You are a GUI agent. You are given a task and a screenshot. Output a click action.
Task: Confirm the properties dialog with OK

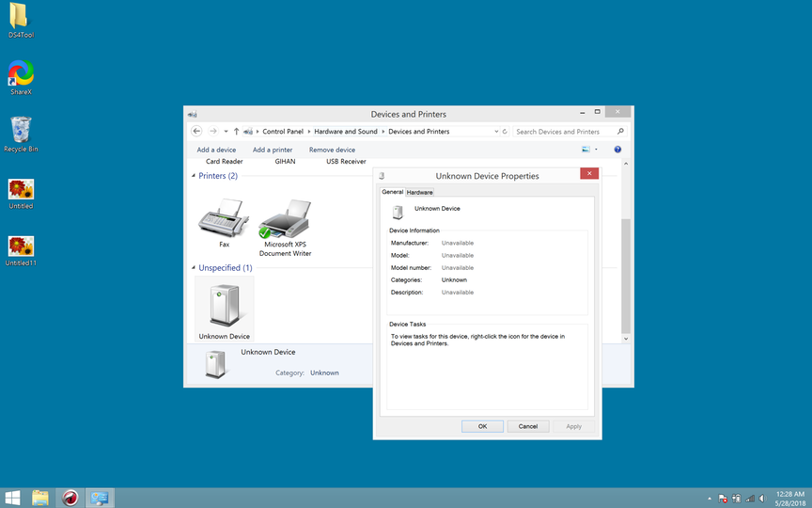(x=482, y=426)
